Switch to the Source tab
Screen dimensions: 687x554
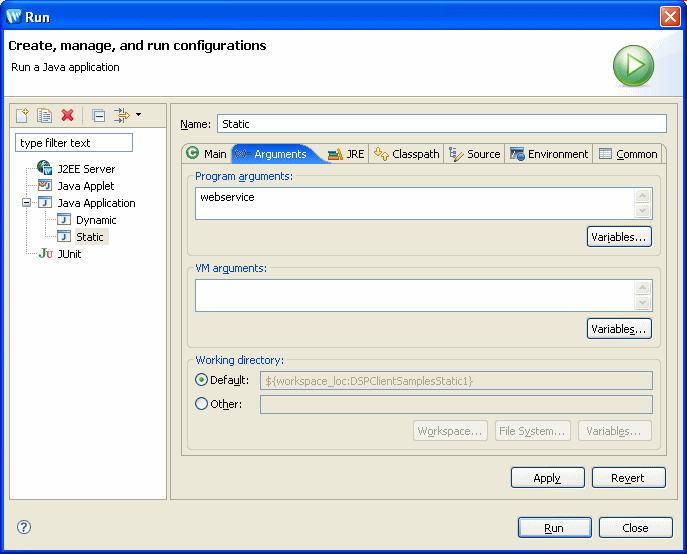coord(474,154)
